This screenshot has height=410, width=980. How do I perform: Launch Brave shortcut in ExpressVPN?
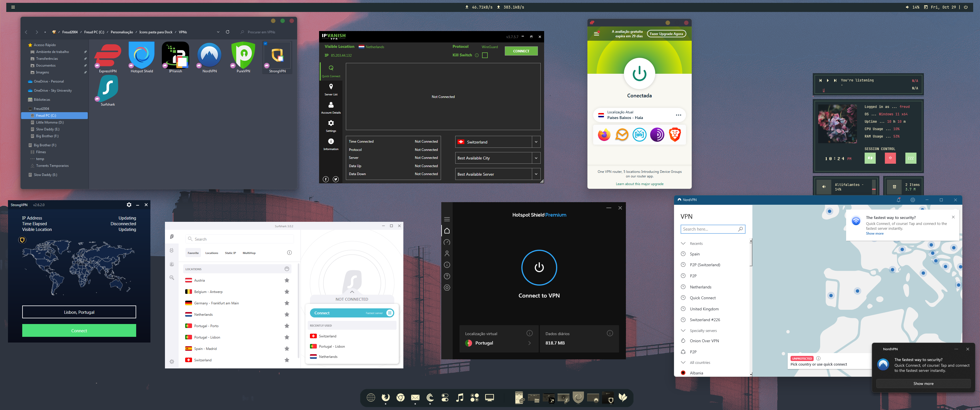coord(675,135)
